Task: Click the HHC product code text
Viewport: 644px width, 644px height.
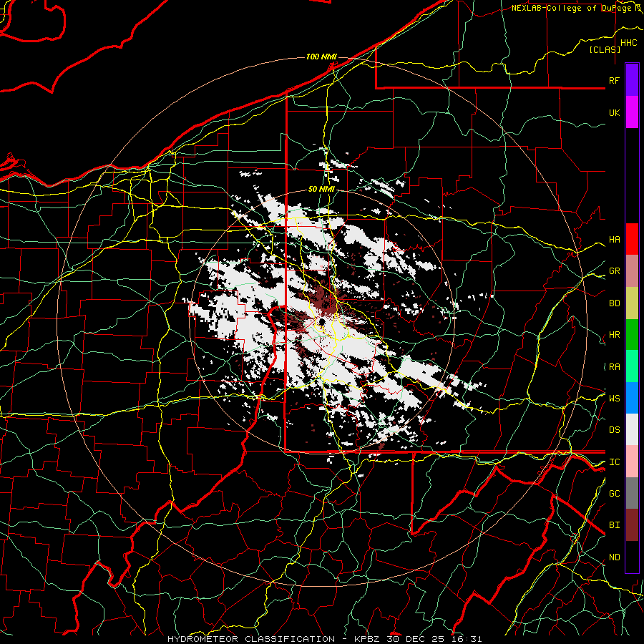Action: (x=629, y=43)
